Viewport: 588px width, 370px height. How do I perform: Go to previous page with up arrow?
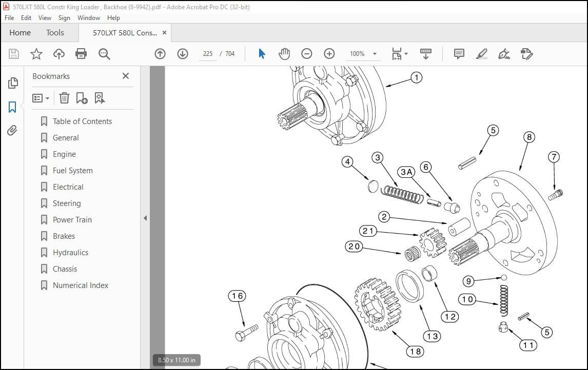pyautogui.click(x=160, y=54)
